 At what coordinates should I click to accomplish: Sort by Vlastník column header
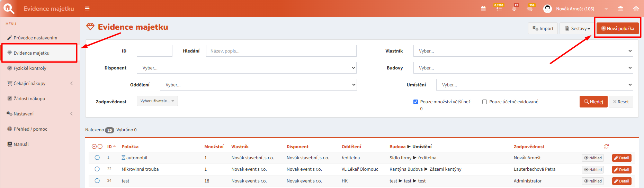(240, 147)
